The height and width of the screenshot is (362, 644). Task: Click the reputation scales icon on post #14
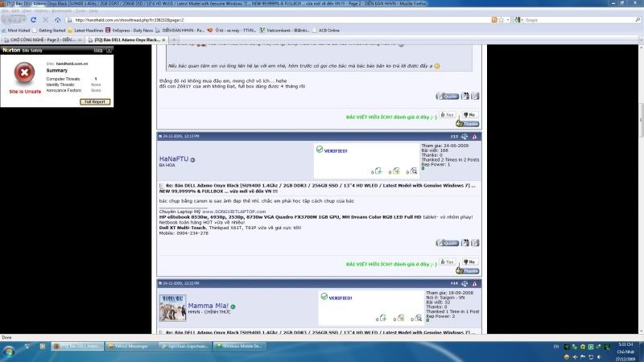coord(464,284)
